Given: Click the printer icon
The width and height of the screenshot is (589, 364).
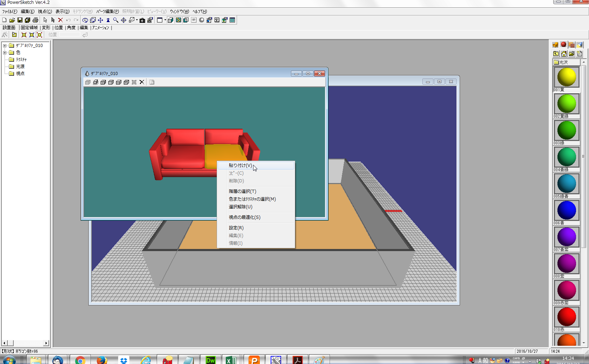Looking at the screenshot, I should [35, 20].
